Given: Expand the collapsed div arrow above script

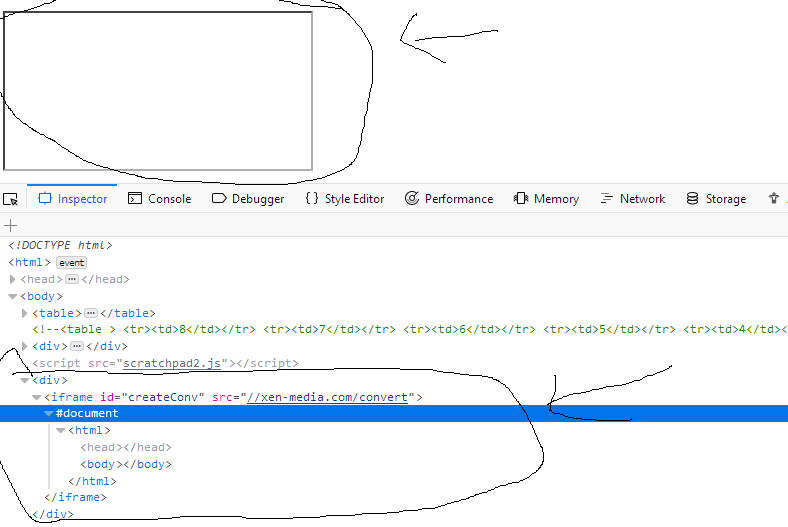Looking at the screenshot, I should pyautogui.click(x=24, y=347).
